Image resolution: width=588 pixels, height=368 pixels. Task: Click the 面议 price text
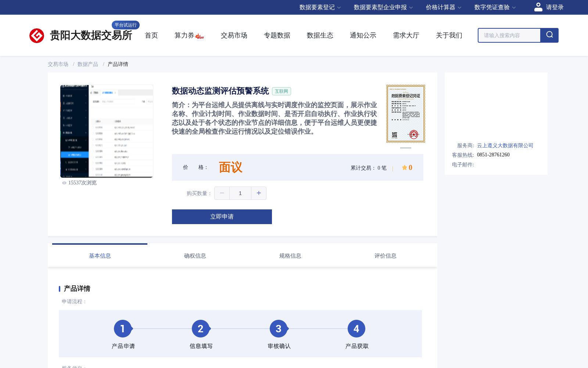click(x=231, y=167)
